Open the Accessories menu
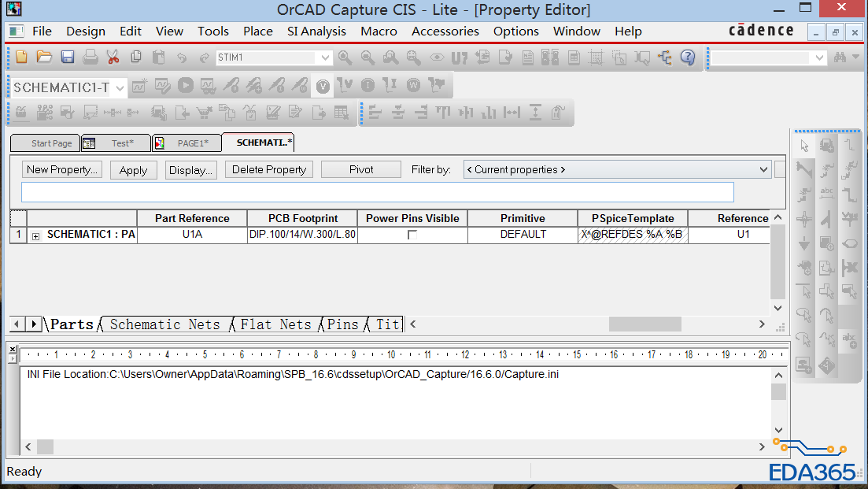Viewport: 868px width, 489px height. (445, 31)
